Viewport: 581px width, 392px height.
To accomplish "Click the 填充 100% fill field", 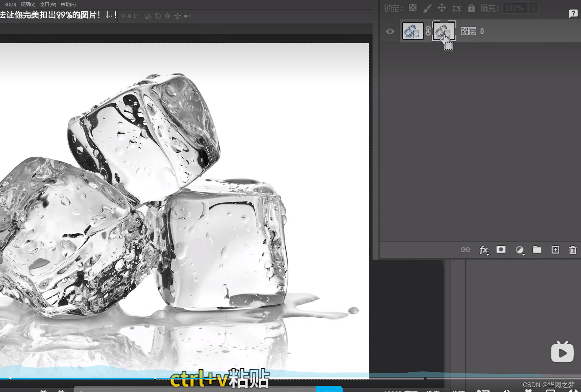I will click(x=515, y=8).
